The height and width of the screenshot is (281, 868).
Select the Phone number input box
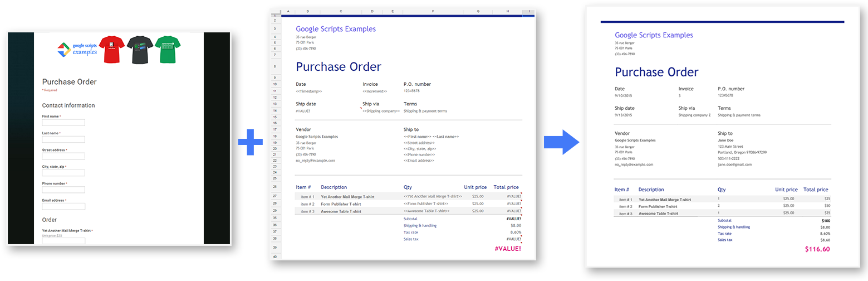(x=63, y=190)
